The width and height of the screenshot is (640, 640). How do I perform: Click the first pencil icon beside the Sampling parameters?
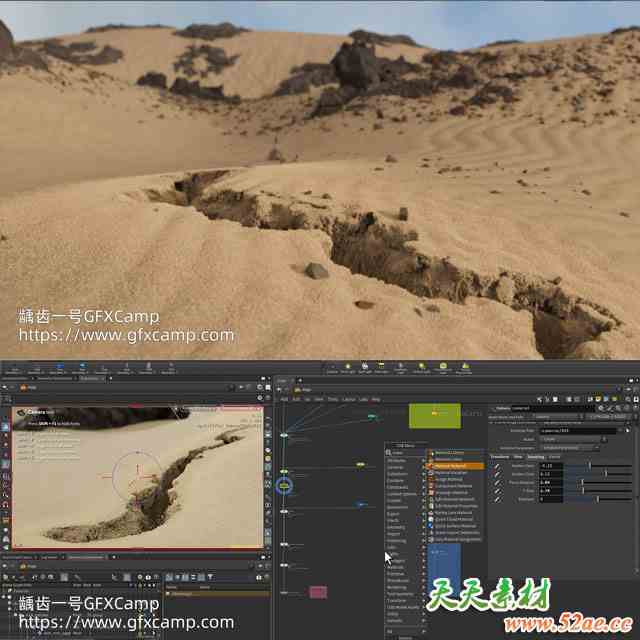(x=497, y=466)
